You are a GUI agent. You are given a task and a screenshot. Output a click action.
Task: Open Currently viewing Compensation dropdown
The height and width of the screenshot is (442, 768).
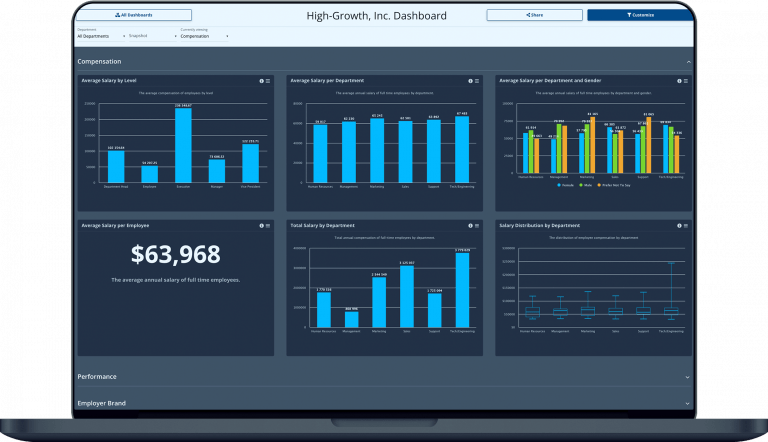[204, 36]
